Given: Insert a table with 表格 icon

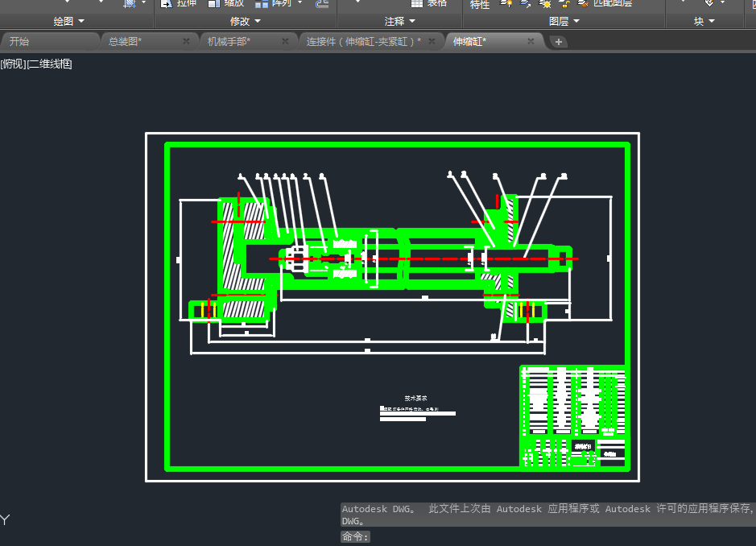Looking at the screenshot, I should (x=417, y=3).
